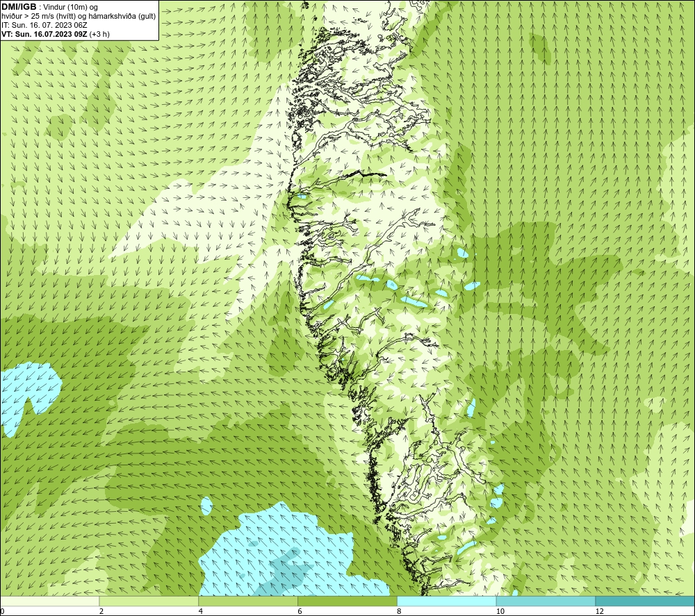Click the darkest teal legend band above 12
Image resolution: width=695 pixels, height=616 pixels.
click(645, 601)
